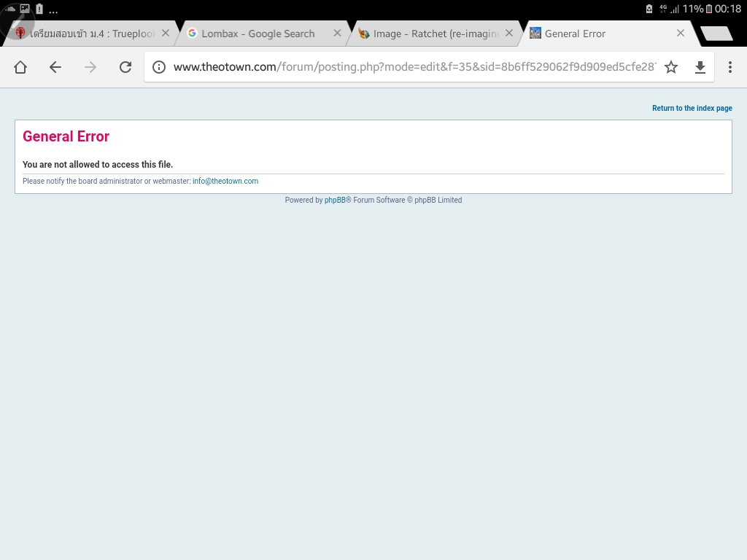The height and width of the screenshot is (560, 747).
Task: Tap the browser home icon
Action: 20,67
